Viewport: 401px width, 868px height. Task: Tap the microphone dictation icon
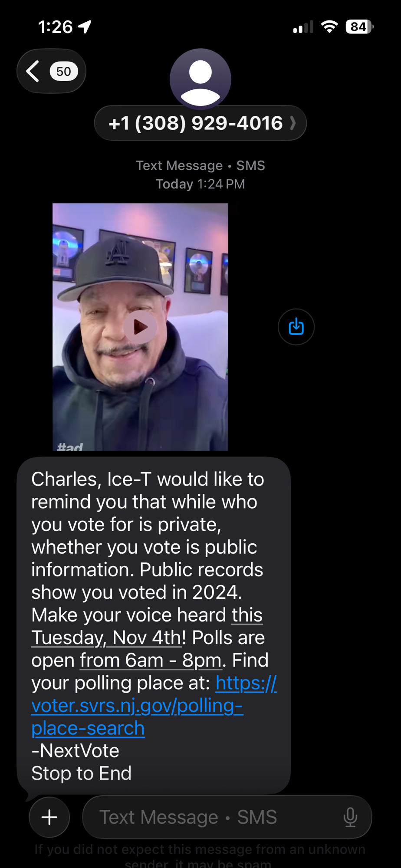point(350,817)
